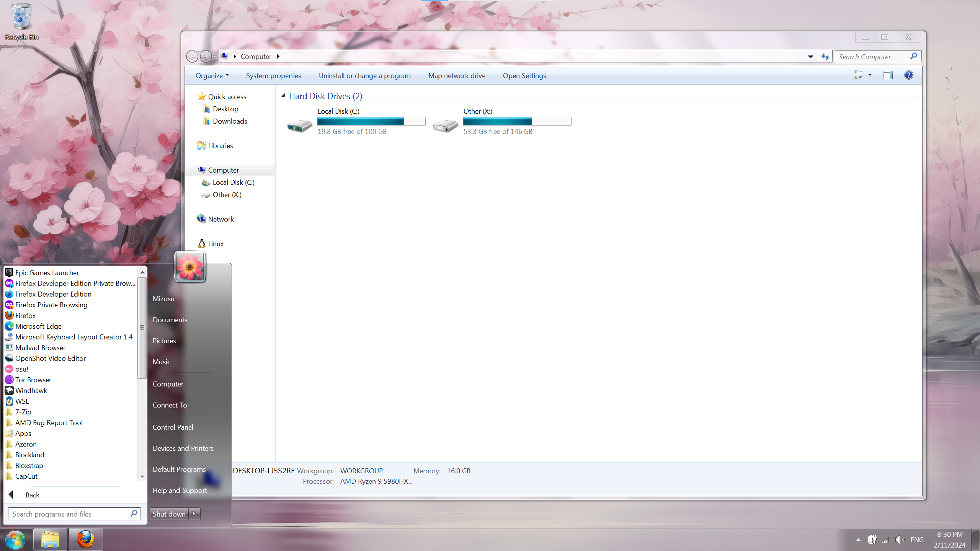Open the Linux entry in navigation pane

point(216,243)
